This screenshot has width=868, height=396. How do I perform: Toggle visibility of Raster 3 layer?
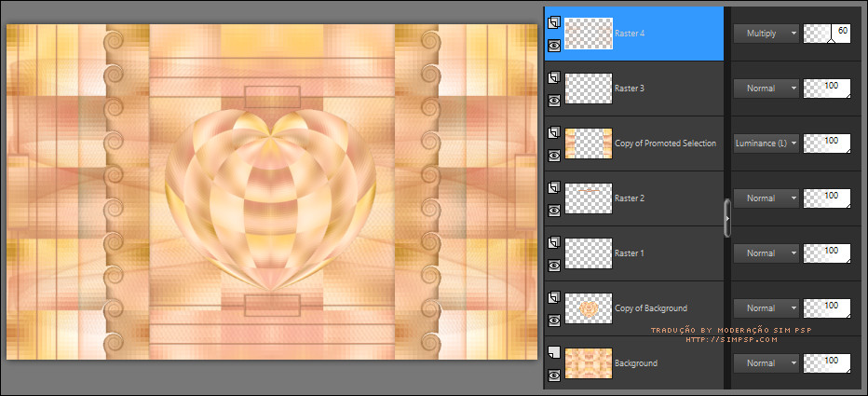(554, 100)
